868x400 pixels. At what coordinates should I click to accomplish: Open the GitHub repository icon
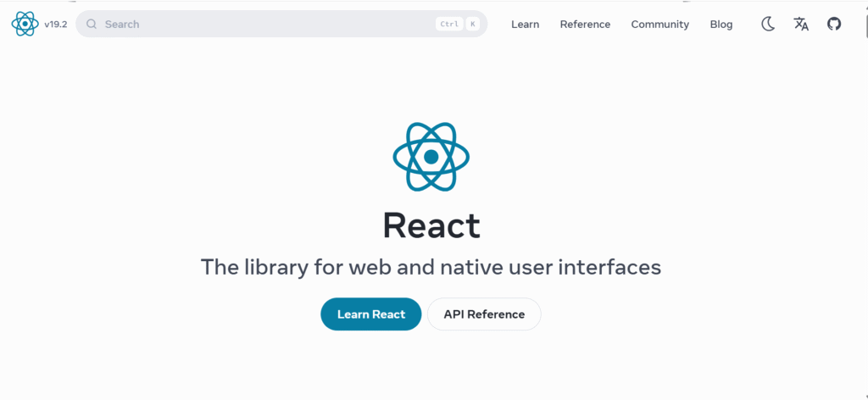click(834, 24)
